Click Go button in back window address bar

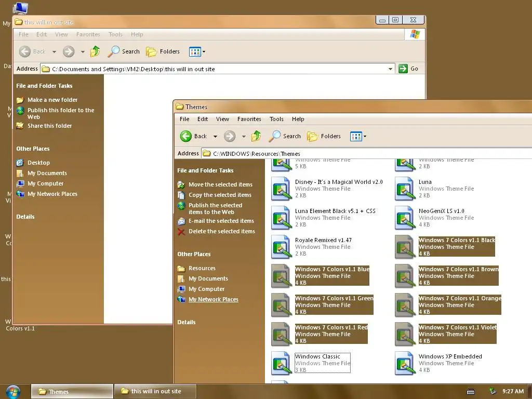coord(408,69)
